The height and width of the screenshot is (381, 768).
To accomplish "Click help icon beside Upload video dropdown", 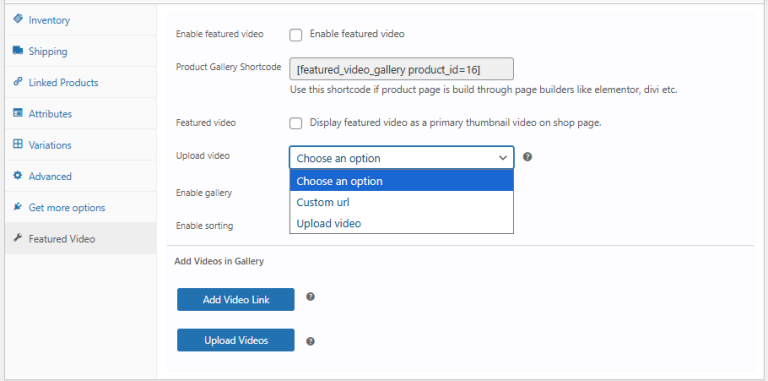I will 528,157.
